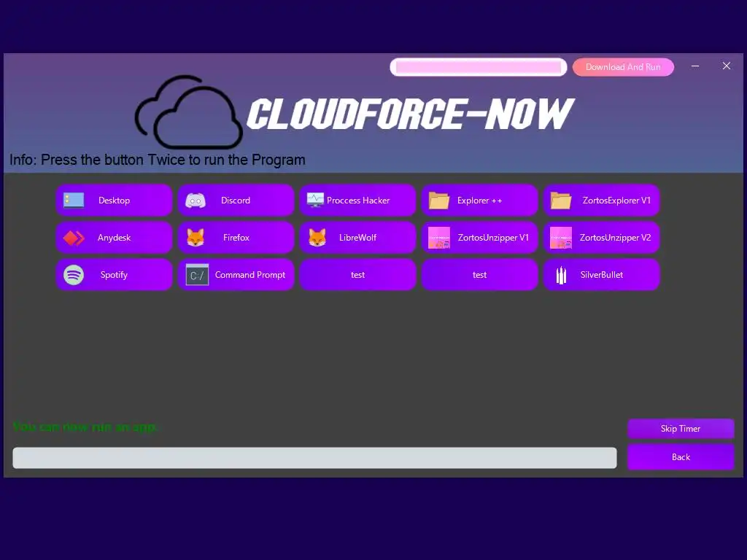Run the test button beside Command Prompt
This screenshot has width=747, height=560.
point(357,275)
